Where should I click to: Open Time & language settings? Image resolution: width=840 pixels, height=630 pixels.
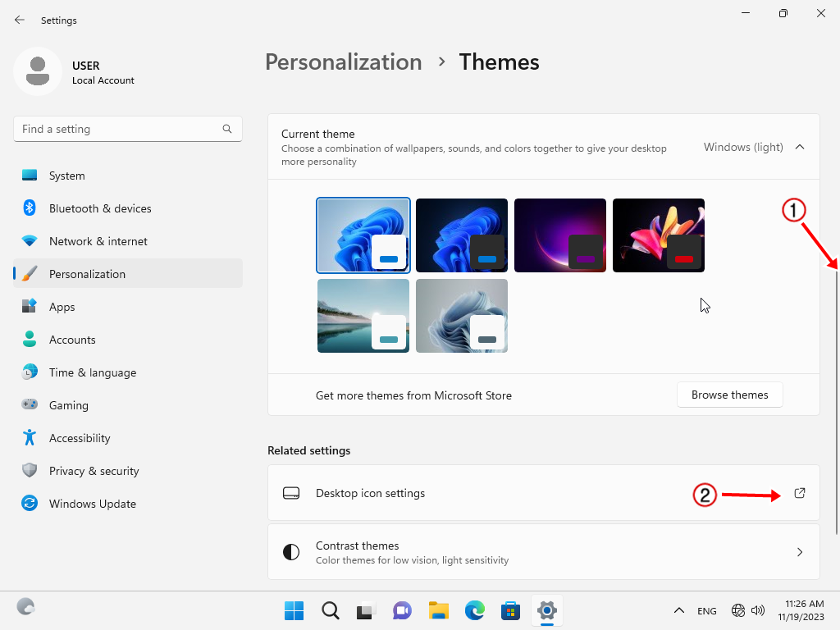[x=127, y=372]
